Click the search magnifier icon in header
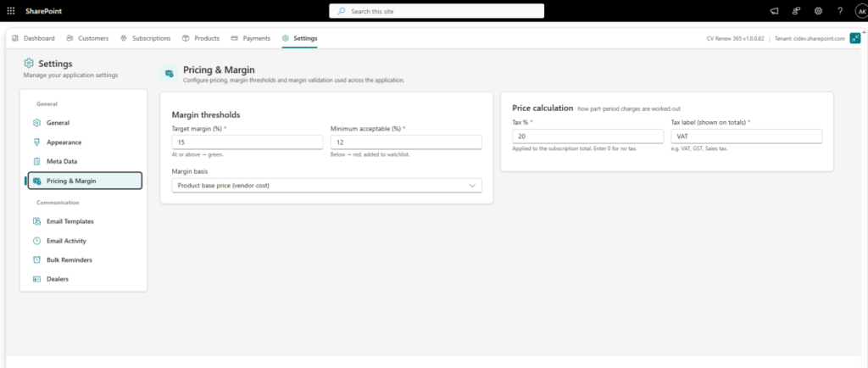The width and height of the screenshot is (868, 368). [x=342, y=11]
